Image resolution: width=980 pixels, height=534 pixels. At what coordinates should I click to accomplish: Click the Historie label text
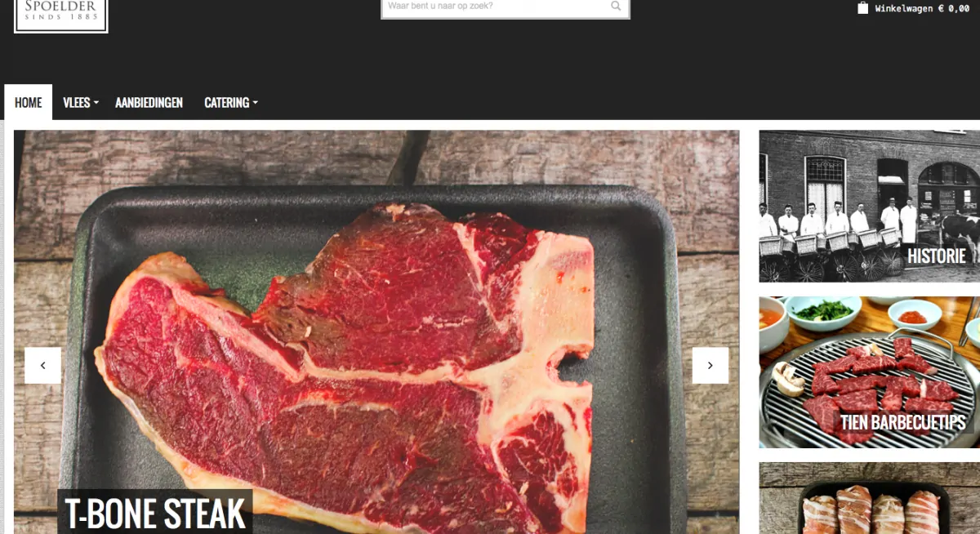pyautogui.click(x=937, y=256)
